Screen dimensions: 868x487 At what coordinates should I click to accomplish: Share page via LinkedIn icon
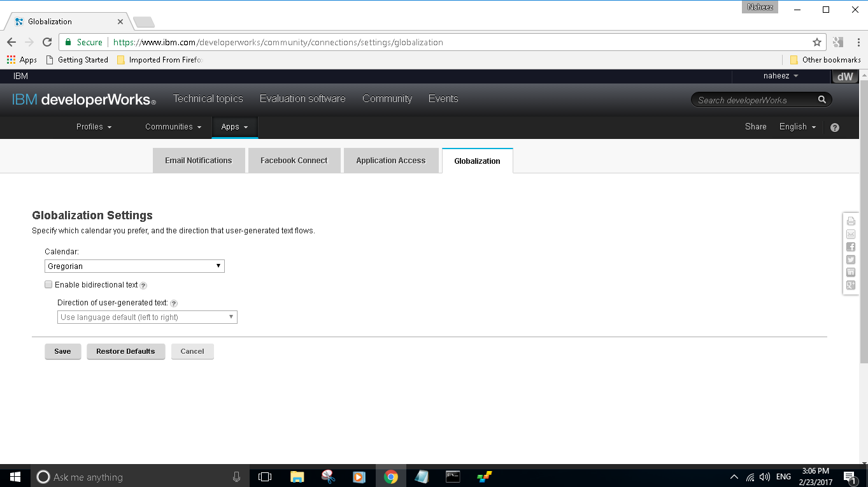[851, 272]
